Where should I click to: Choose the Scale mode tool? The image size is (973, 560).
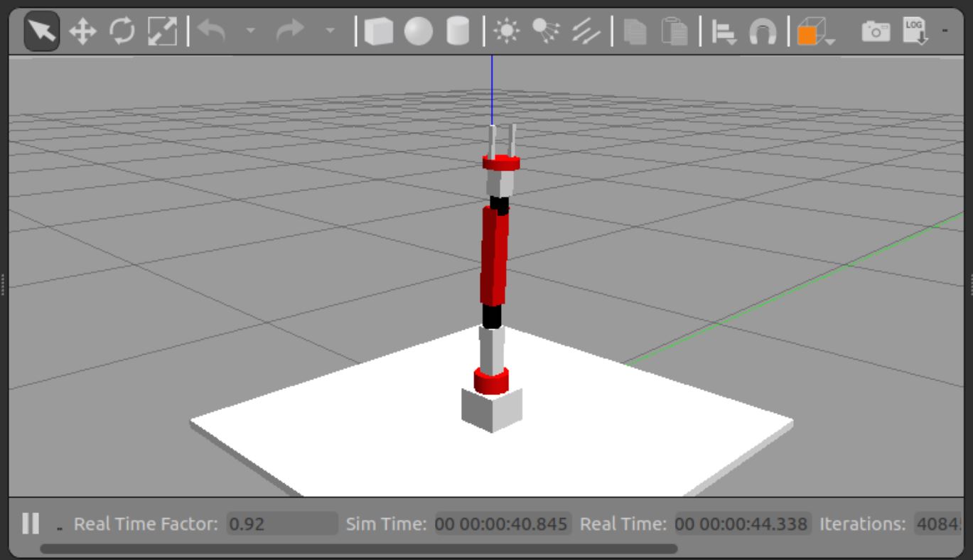161,32
